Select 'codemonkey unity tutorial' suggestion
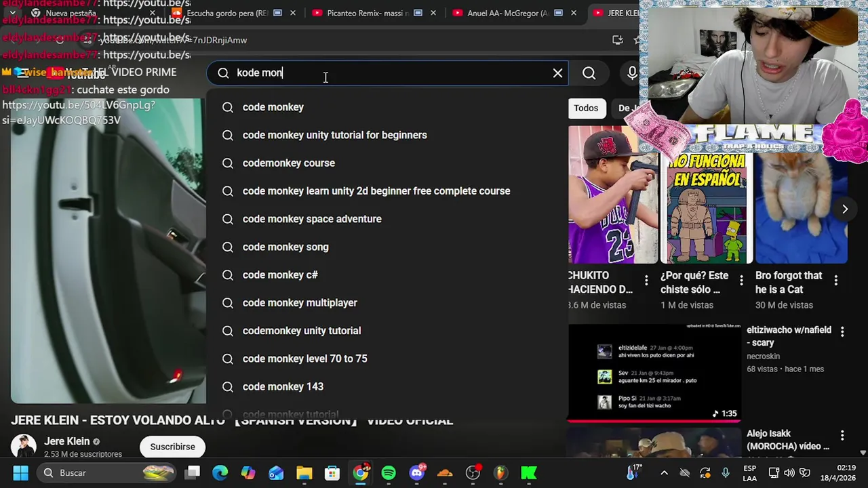868x488 pixels. tap(387, 331)
